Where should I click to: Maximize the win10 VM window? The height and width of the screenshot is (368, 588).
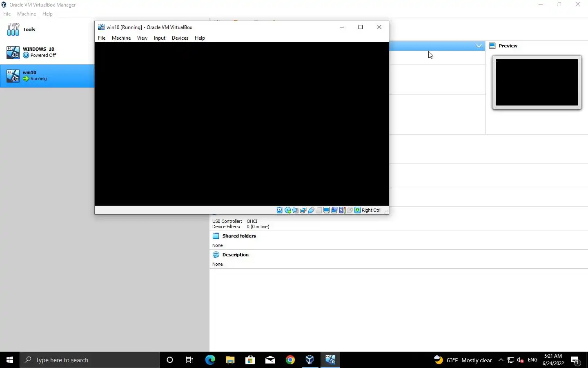[x=361, y=27]
